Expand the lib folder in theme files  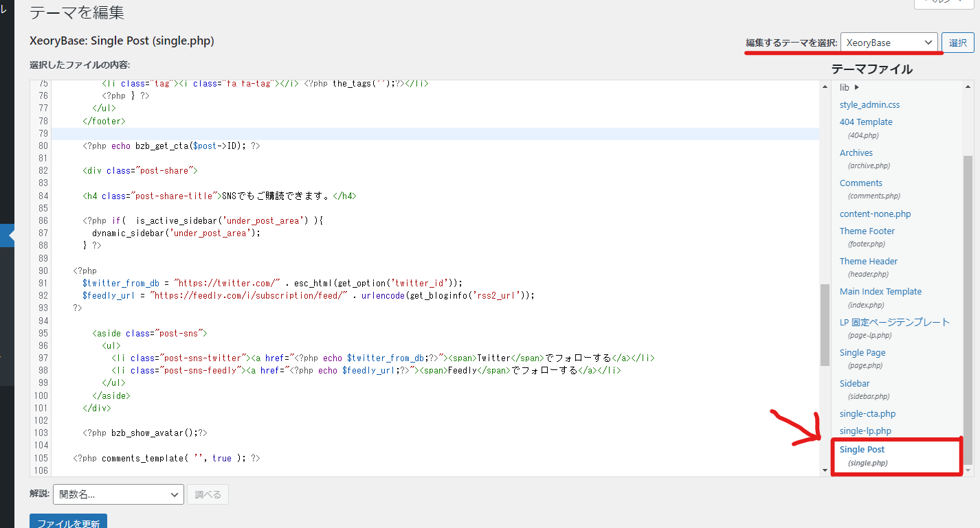pos(845,87)
